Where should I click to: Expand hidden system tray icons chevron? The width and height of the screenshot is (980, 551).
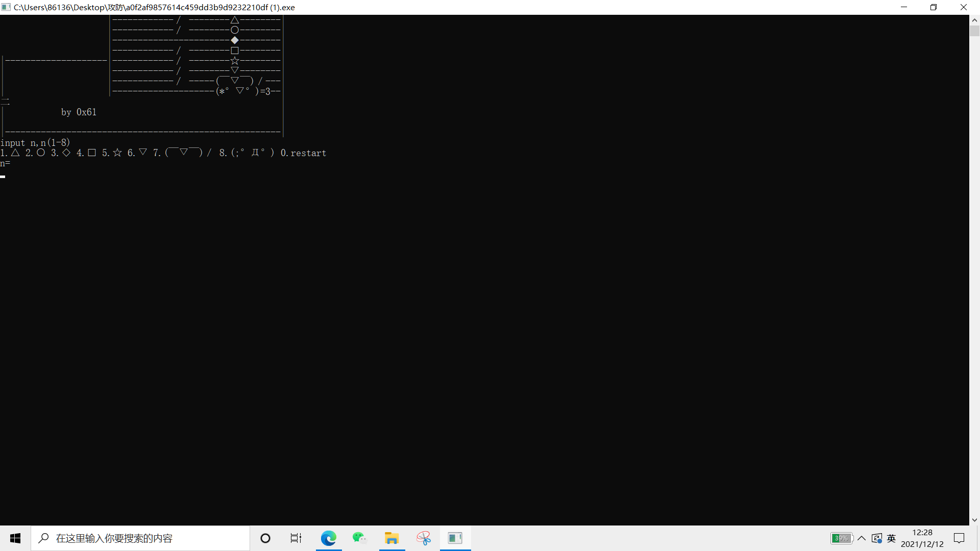[862, 538]
